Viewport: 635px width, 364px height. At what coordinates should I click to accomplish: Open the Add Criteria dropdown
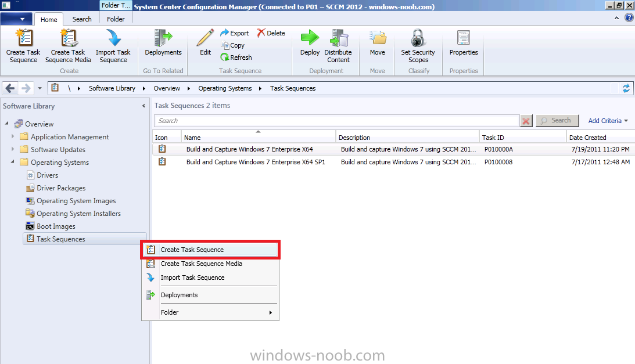click(608, 121)
